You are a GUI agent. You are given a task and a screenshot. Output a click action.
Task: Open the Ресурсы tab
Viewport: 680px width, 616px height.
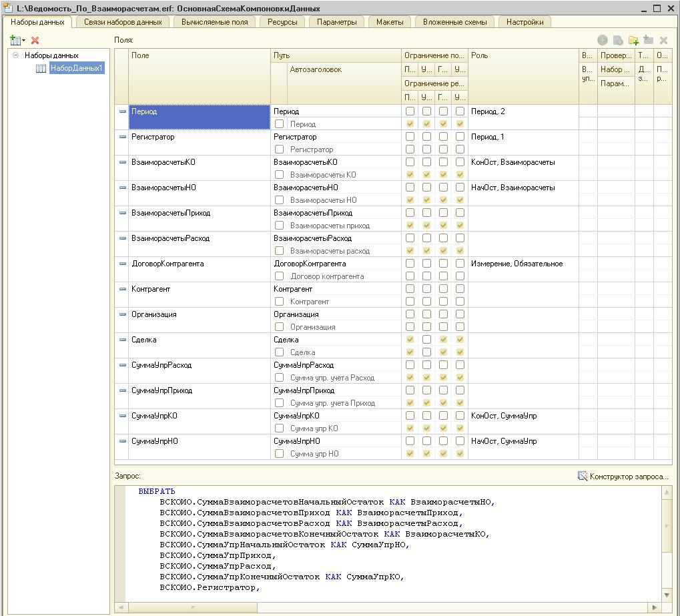click(x=282, y=22)
